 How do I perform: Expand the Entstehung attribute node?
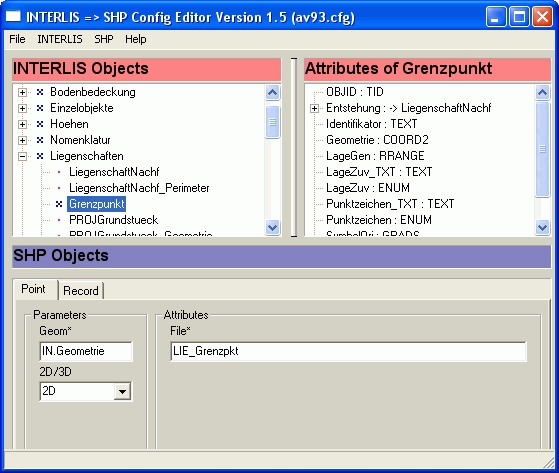(x=314, y=108)
